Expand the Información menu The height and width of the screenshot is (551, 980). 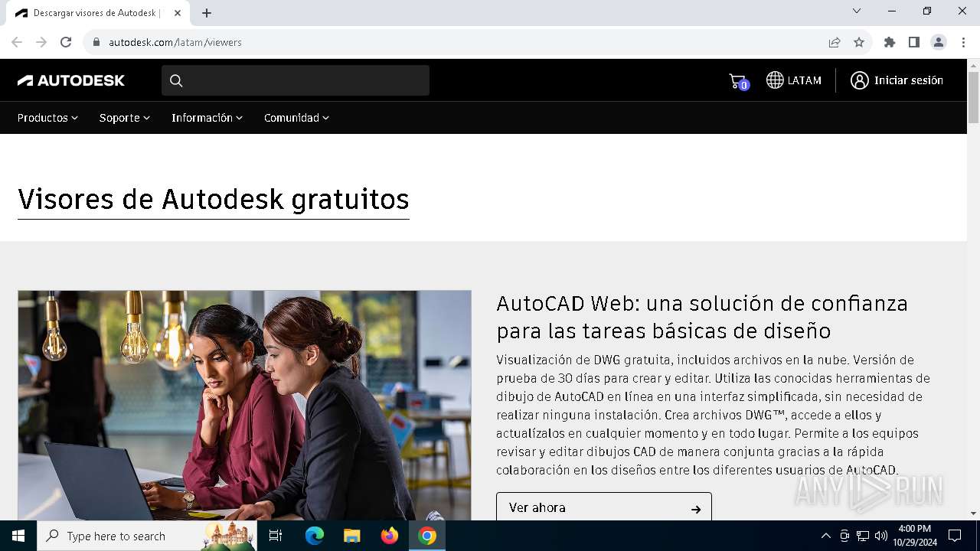point(207,118)
